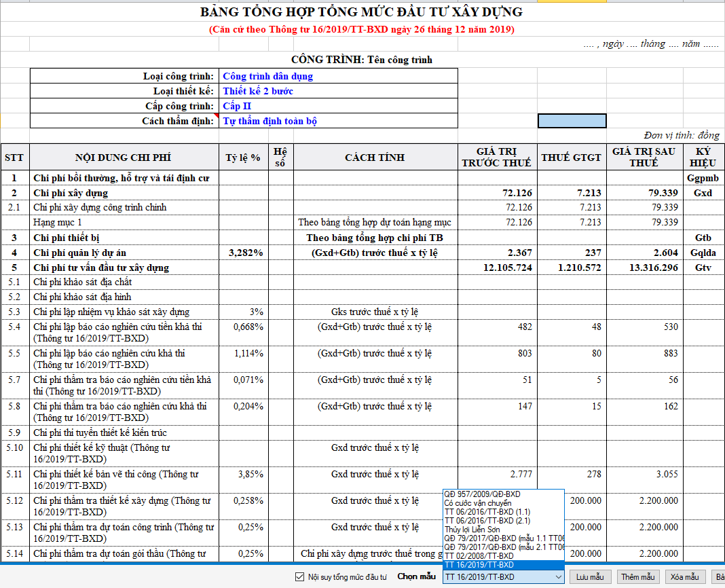Screen dimensions: 725x588
Task: Select Chi phí khảo sát địa hình row
Action: [x=124, y=297]
